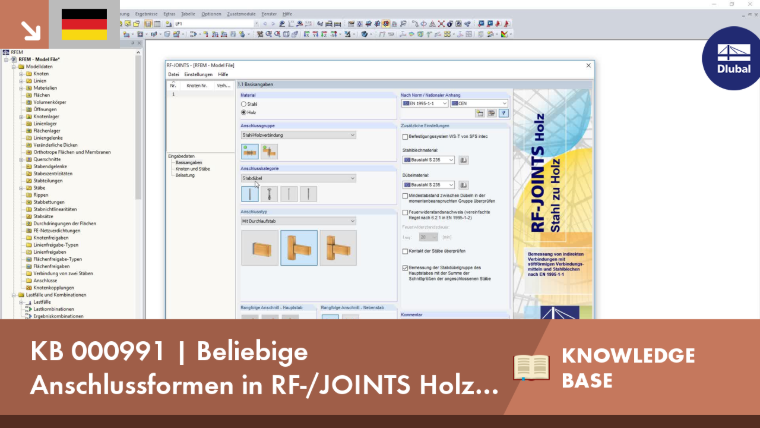The height and width of the screenshot is (428, 760).
Task: Choose the cross-shaped connection thumbnail
Action: 338,248
